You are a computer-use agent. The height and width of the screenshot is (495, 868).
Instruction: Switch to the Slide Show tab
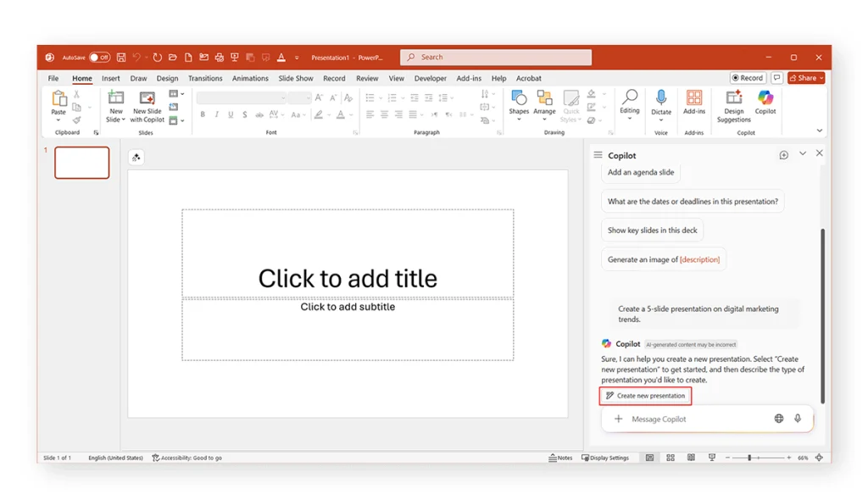pyautogui.click(x=296, y=78)
